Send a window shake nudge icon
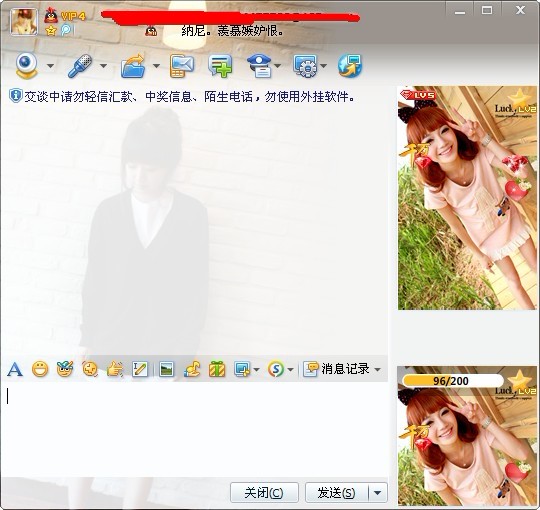The width and height of the screenshot is (540, 510). point(90,370)
